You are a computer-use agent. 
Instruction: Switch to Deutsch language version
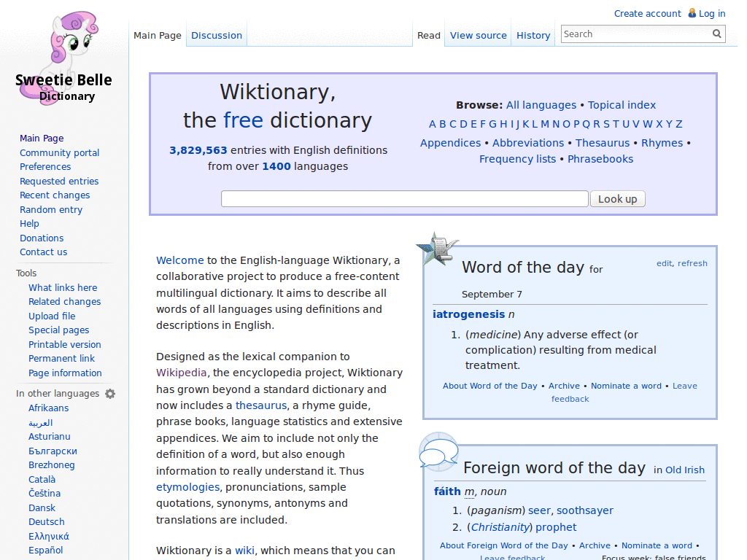[46, 522]
